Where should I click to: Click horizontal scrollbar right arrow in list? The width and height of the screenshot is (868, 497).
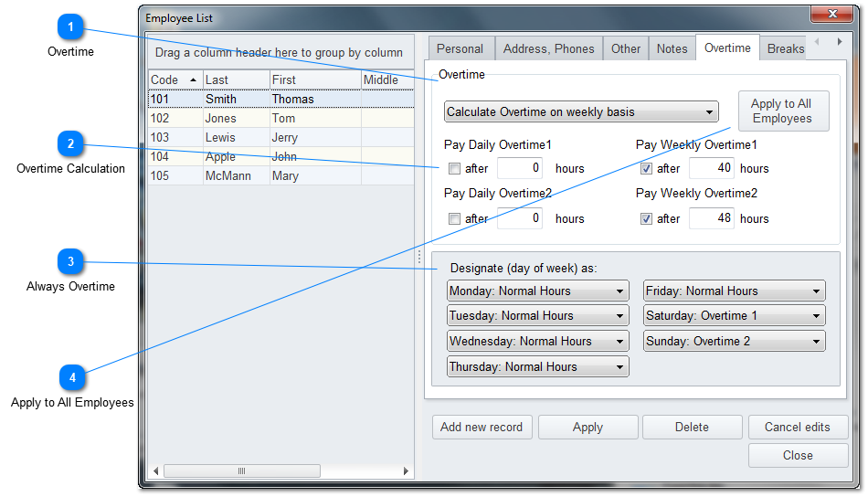(407, 471)
